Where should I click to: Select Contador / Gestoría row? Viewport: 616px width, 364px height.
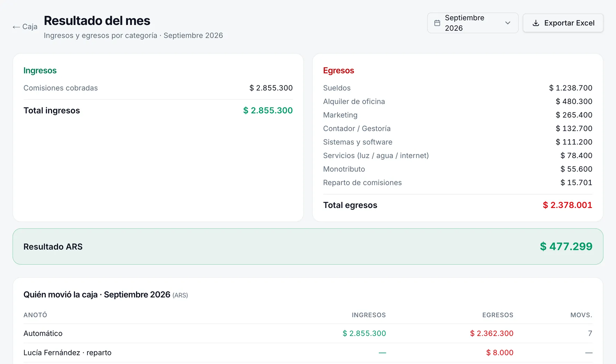457,129
